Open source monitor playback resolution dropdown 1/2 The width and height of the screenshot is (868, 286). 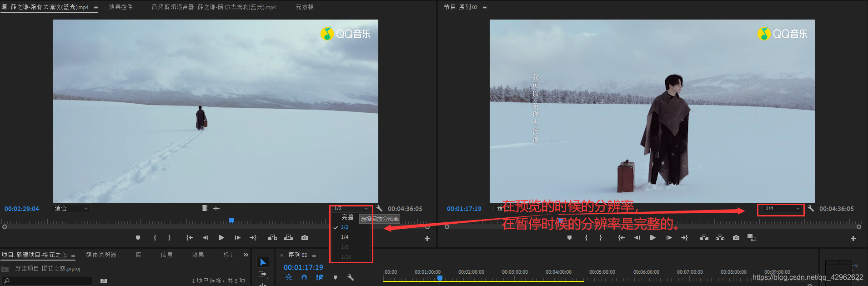(351, 208)
